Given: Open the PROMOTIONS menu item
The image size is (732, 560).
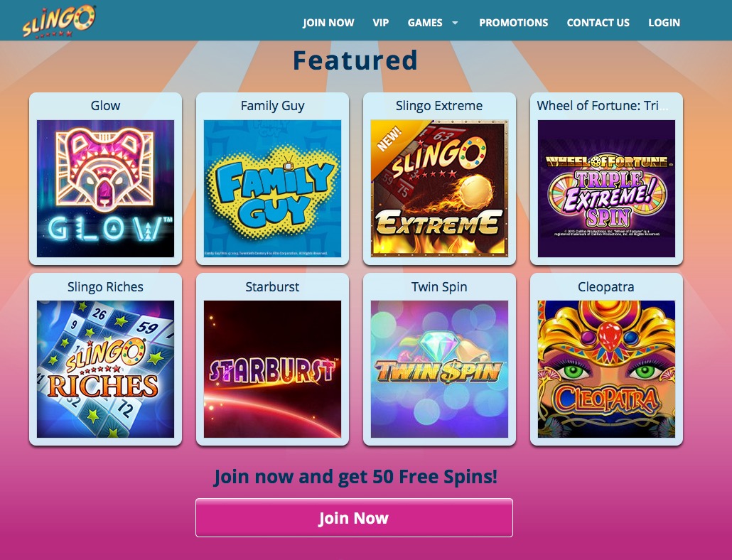Looking at the screenshot, I should point(514,23).
